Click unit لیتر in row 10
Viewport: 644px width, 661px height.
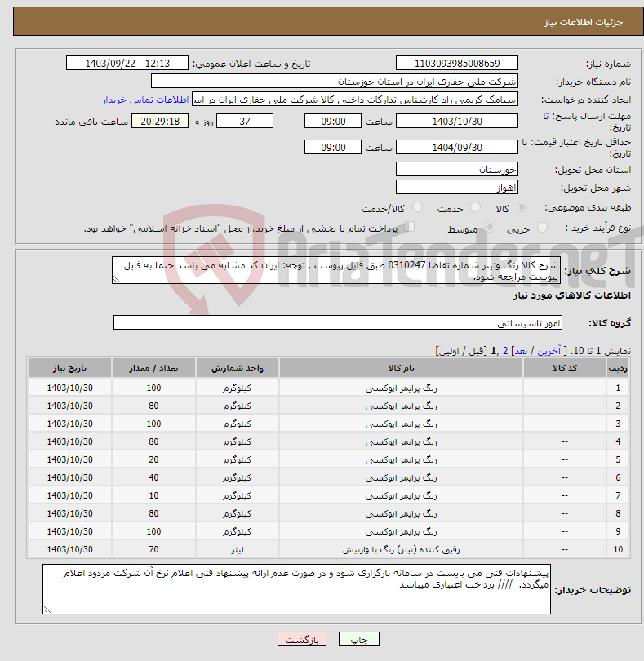237,549
